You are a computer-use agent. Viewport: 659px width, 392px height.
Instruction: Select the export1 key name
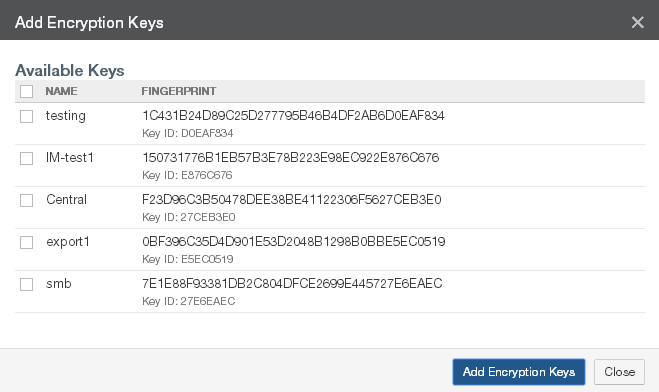pyautogui.click(x=68, y=242)
